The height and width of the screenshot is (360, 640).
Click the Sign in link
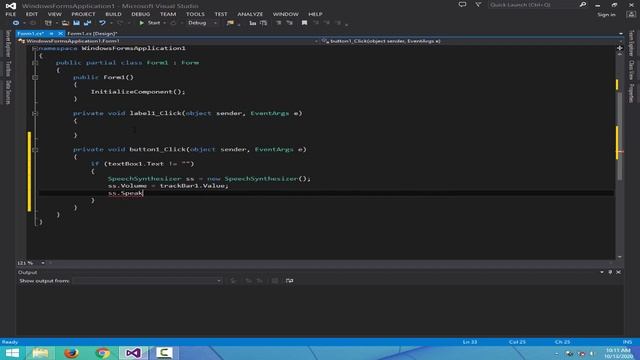(606, 15)
